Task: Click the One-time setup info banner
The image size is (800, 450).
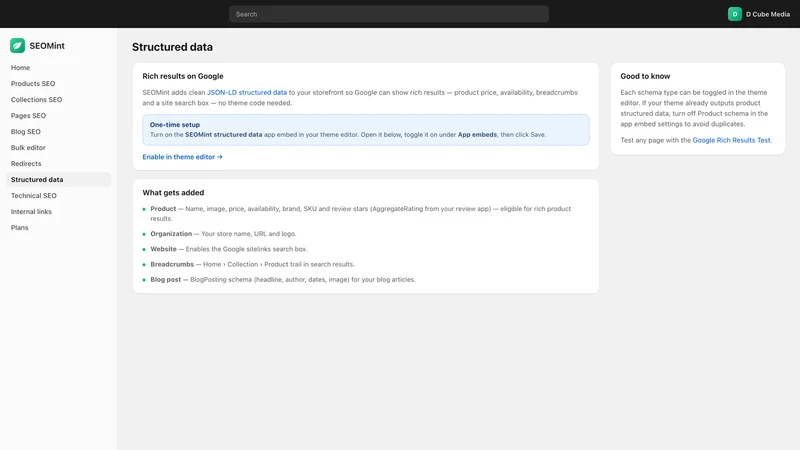Action: [x=366, y=130]
